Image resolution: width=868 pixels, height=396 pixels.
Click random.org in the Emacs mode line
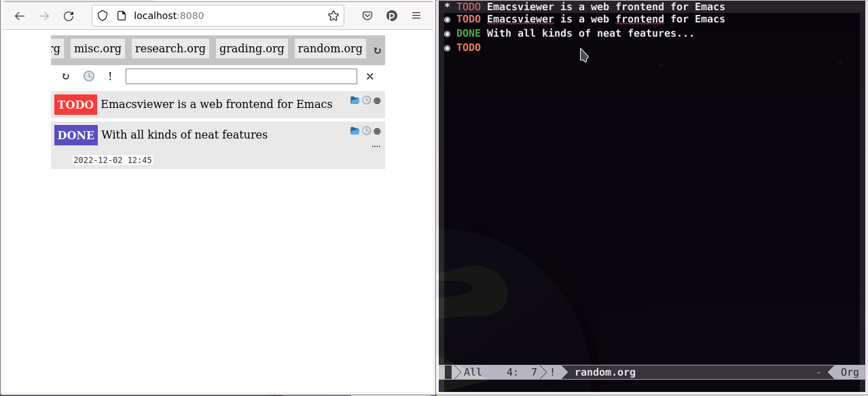(605, 372)
